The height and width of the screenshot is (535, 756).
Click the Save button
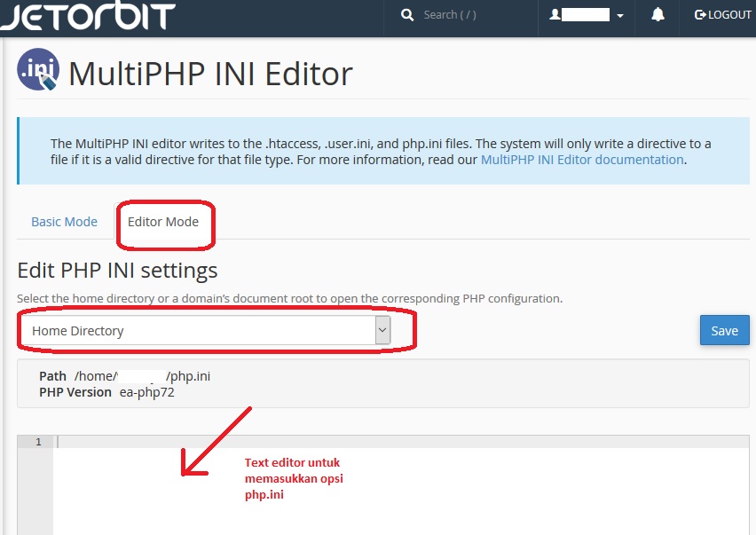click(725, 331)
